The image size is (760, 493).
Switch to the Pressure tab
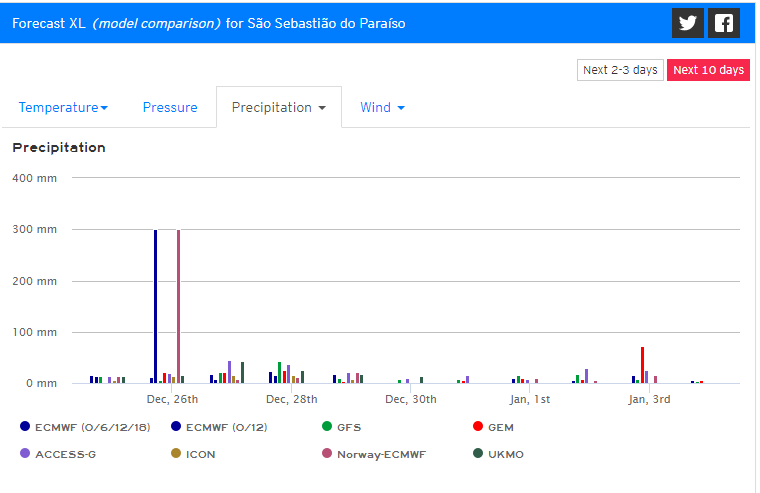coord(170,108)
